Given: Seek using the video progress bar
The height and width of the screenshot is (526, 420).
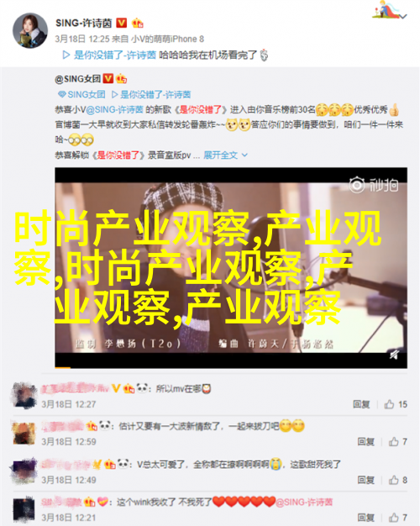Looking at the screenshot, I should [231, 368].
